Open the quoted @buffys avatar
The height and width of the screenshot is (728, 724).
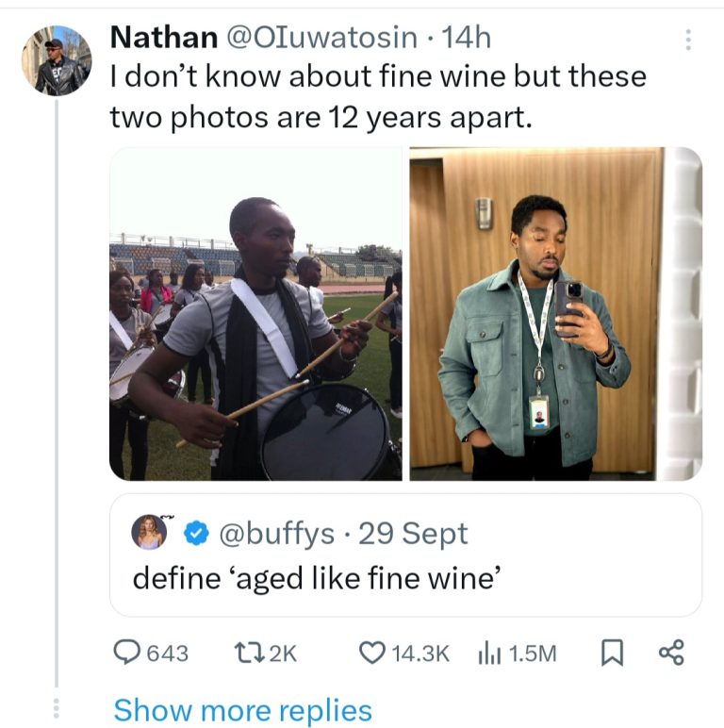[x=150, y=532]
